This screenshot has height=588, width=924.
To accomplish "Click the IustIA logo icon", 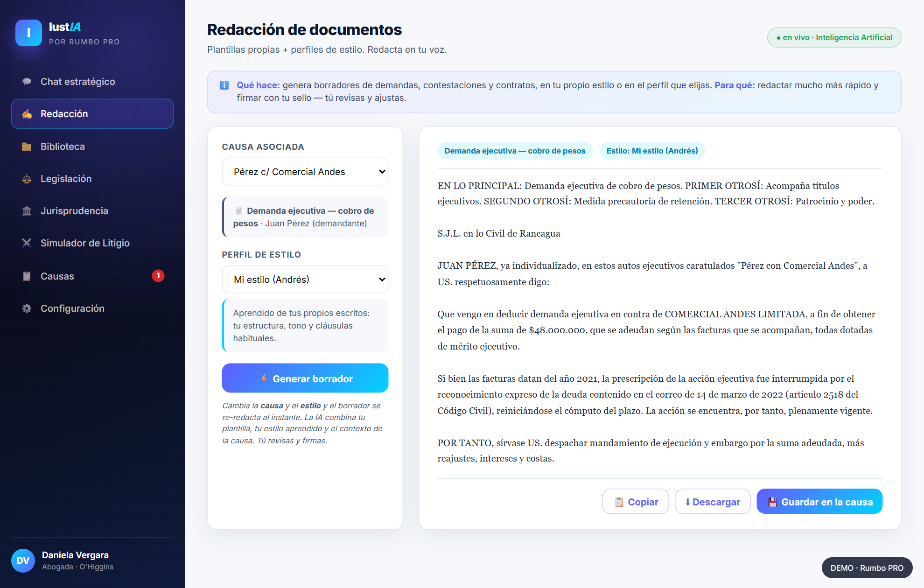I will pos(28,33).
